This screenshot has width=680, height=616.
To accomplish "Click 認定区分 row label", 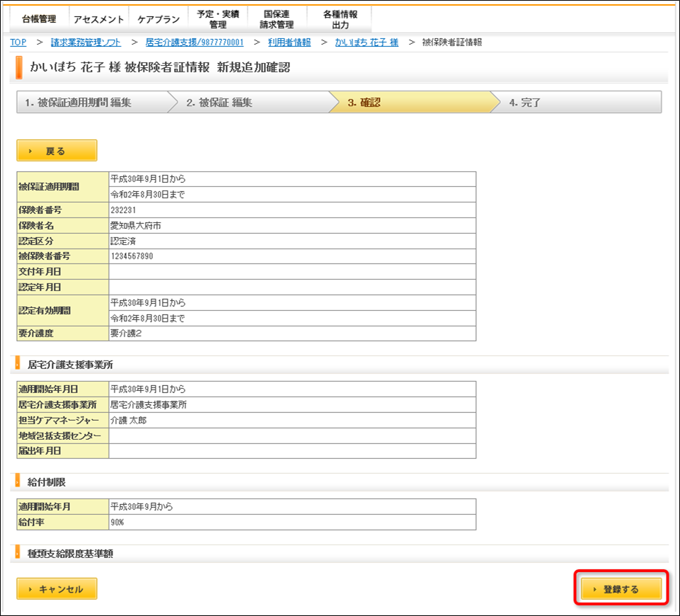I will (63, 241).
